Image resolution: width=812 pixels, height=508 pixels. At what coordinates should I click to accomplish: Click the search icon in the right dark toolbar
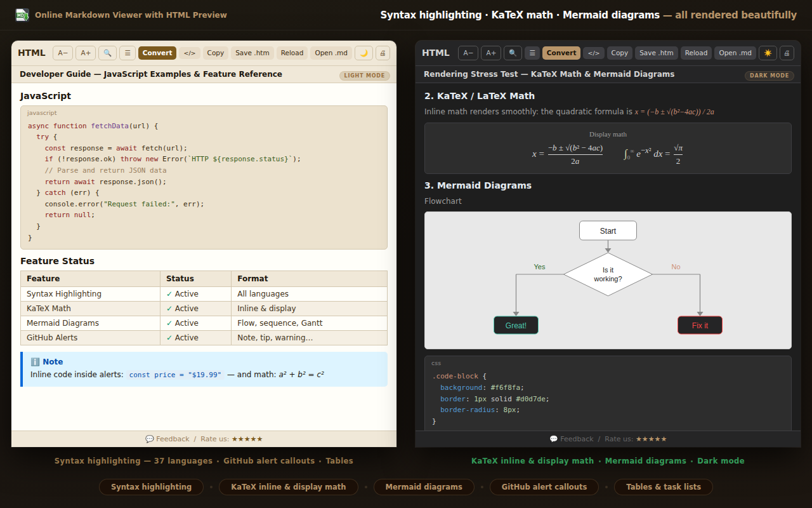tap(512, 53)
